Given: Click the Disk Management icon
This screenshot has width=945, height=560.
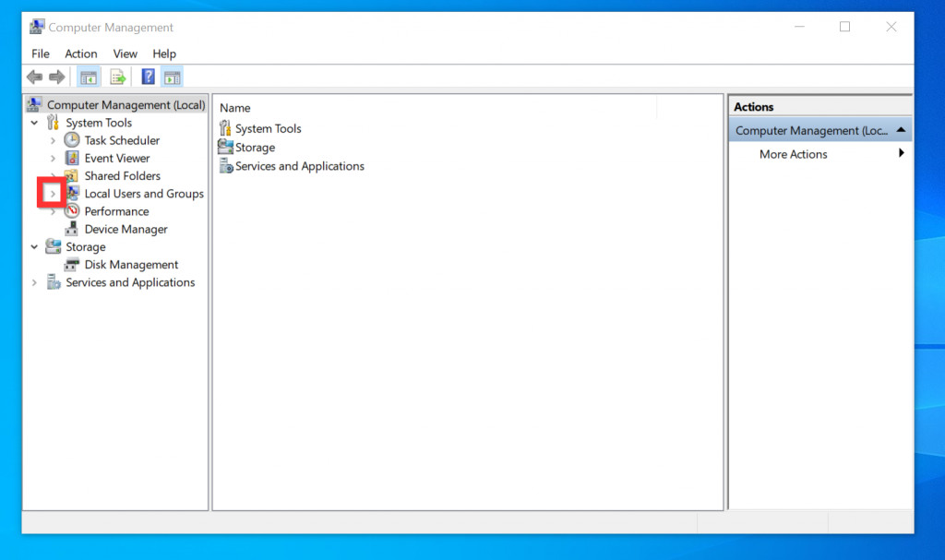Looking at the screenshot, I should (72, 264).
